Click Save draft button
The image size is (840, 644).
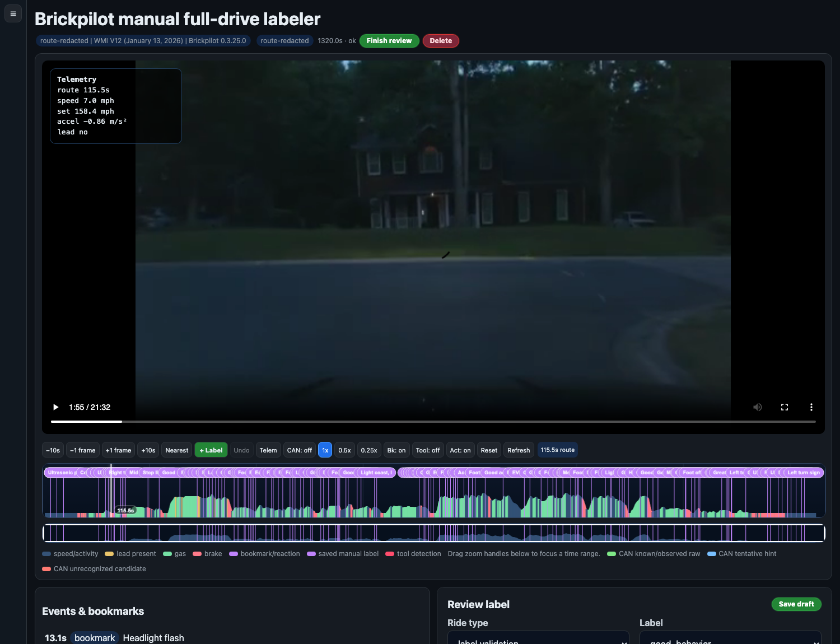(x=796, y=604)
